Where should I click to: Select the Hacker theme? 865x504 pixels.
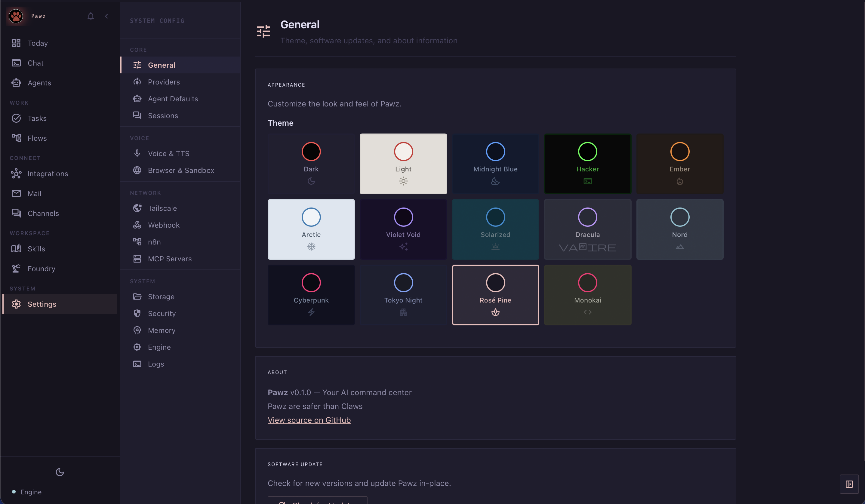[587, 164]
